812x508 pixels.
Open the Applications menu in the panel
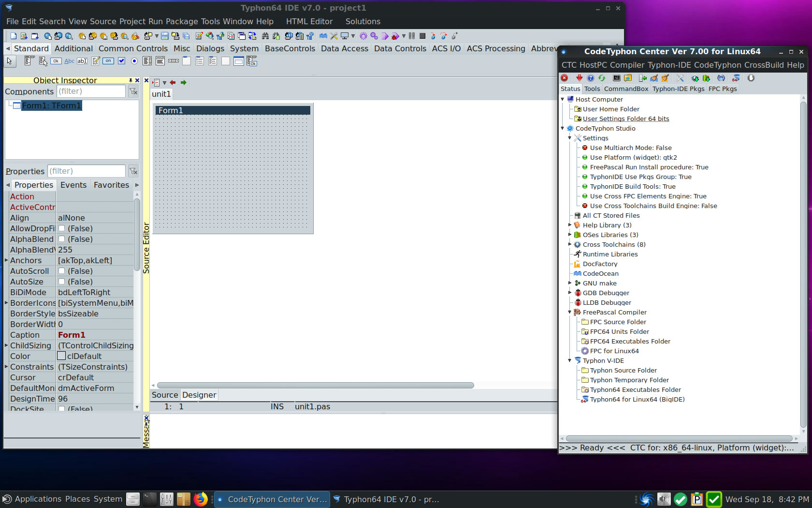point(32,499)
